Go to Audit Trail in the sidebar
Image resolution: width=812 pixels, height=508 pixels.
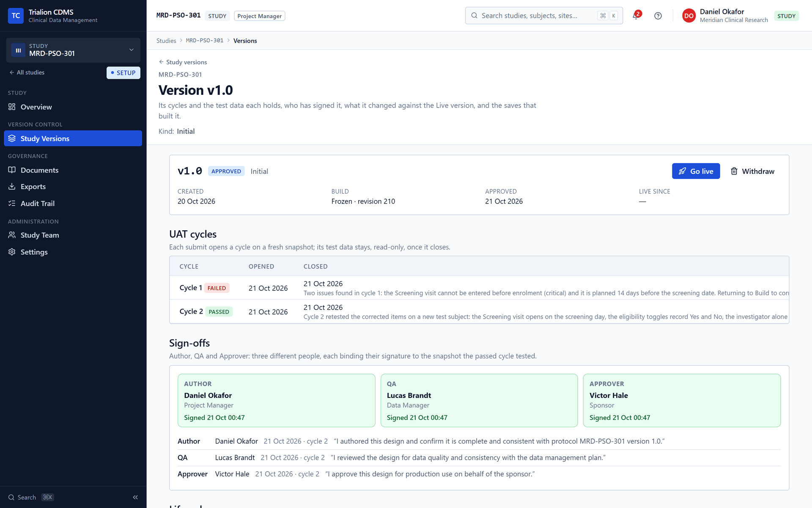click(x=73, y=203)
